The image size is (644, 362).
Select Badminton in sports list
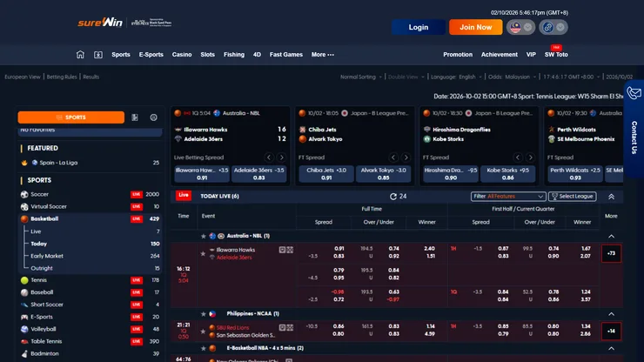click(90, 354)
